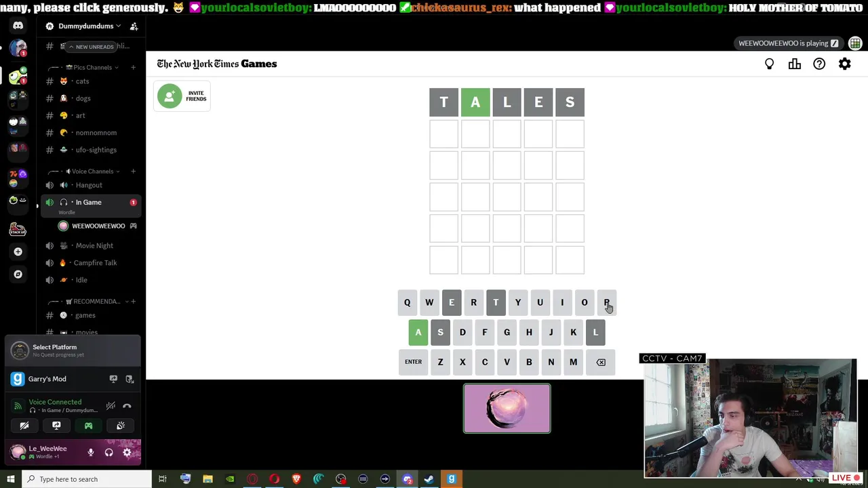Open the ufo-sightings text channel
The height and width of the screenshot is (488, 868).
91,150
